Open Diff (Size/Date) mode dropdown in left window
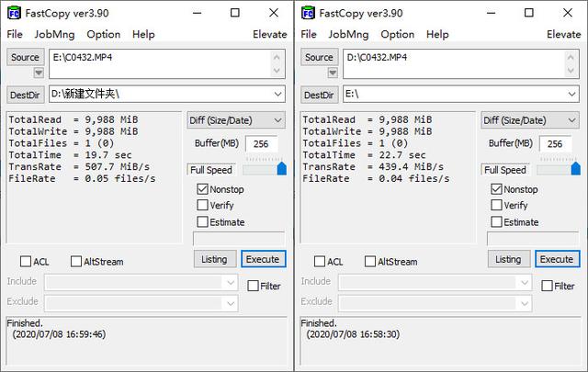The width and height of the screenshot is (588, 372). point(236,120)
